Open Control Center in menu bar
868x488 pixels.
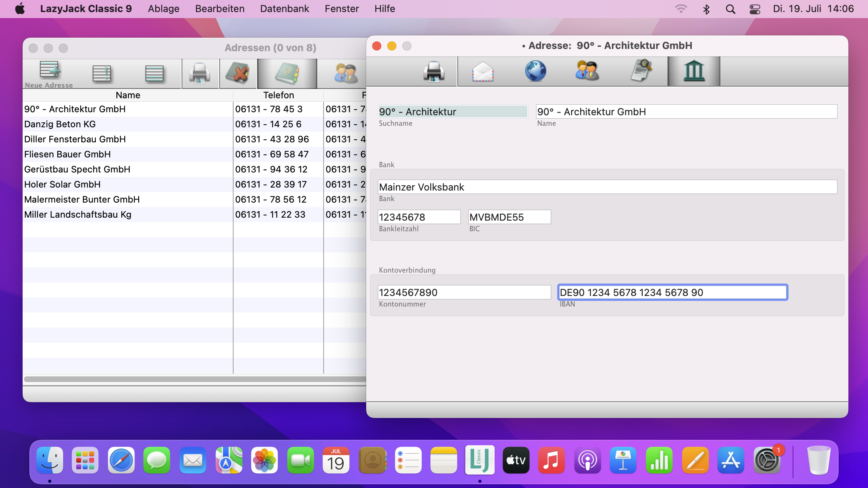point(755,9)
